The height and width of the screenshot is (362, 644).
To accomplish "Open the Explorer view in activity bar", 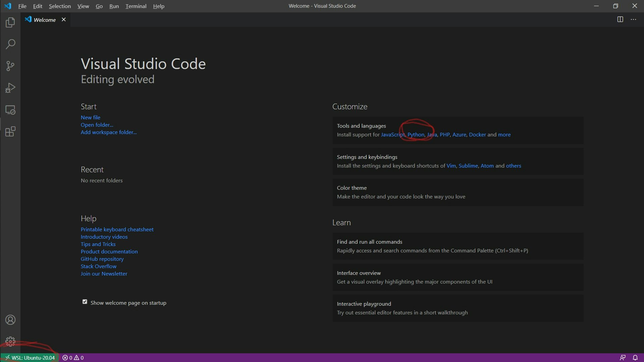I will 10,22.
